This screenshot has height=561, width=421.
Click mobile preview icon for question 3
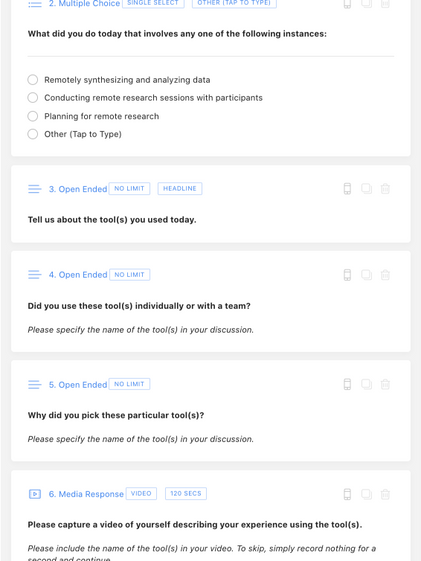[x=347, y=189]
